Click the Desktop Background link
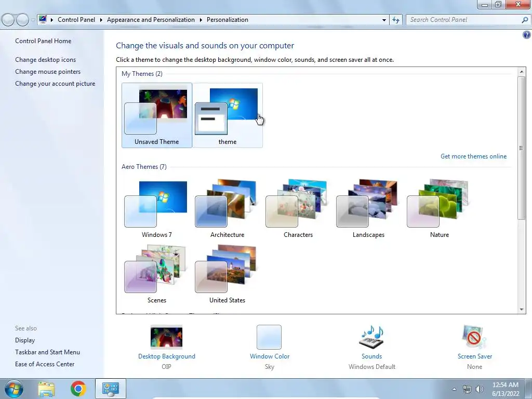 (167, 356)
